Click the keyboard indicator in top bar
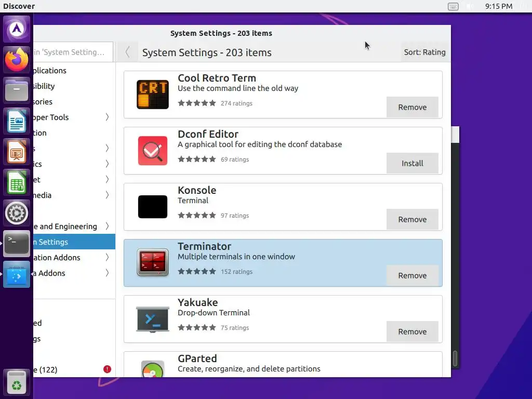The width and height of the screenshot is (532, 399). [453, 6]
